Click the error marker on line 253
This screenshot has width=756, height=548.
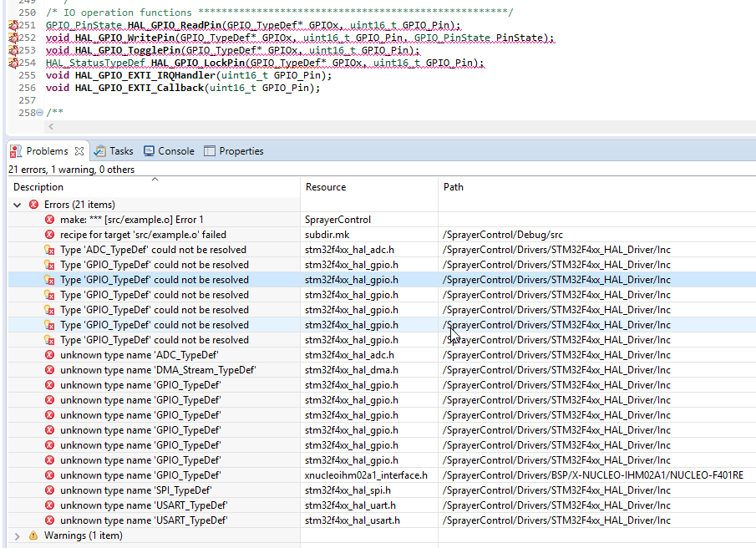pos(13,51)
